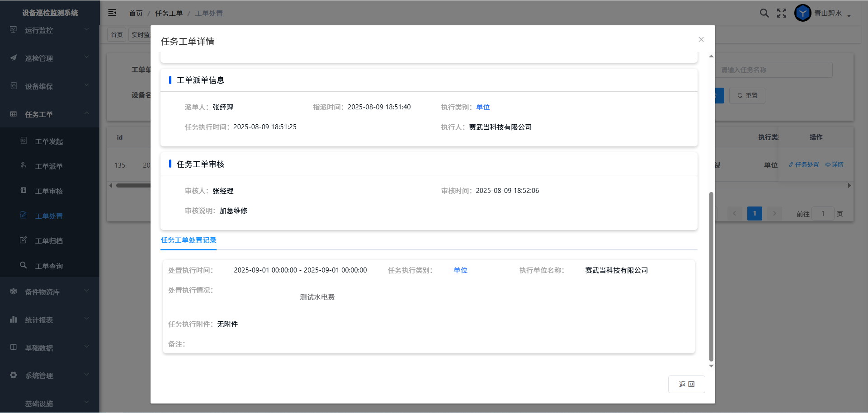
Task: Click the 返回 button
Action: point(686,384)
